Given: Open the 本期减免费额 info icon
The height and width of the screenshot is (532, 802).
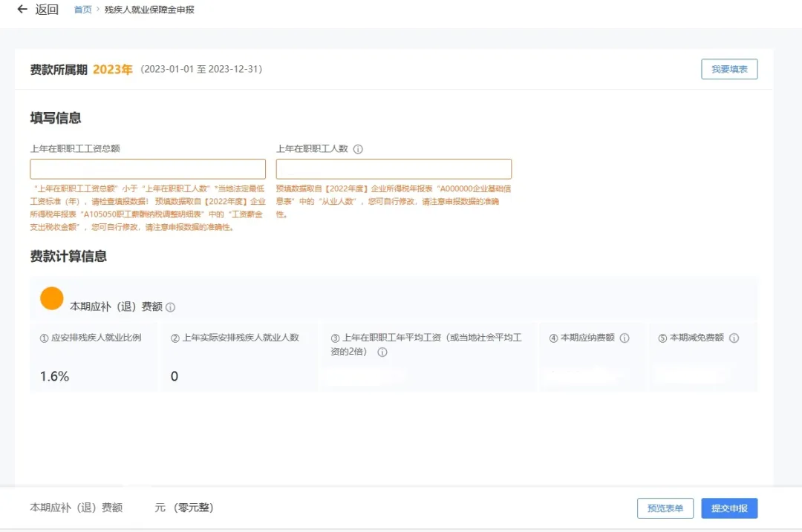Looking at the screenshot, I should coord(734,338).
